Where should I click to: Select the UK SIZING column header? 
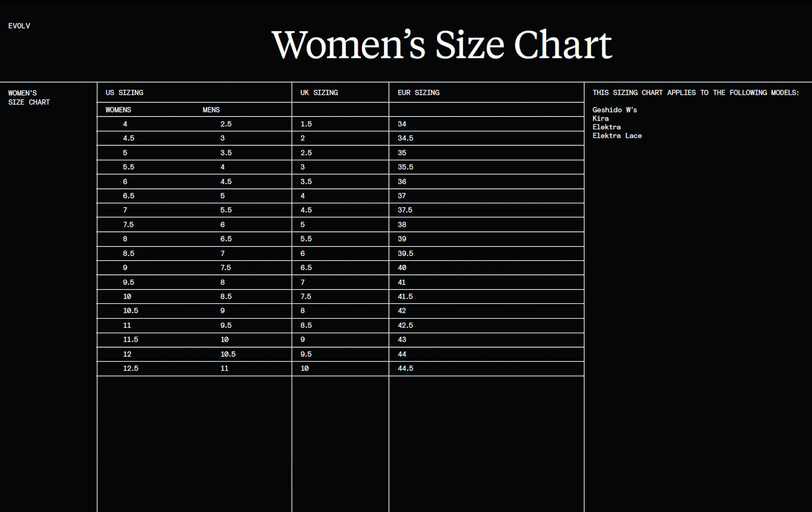coord(319,93)
